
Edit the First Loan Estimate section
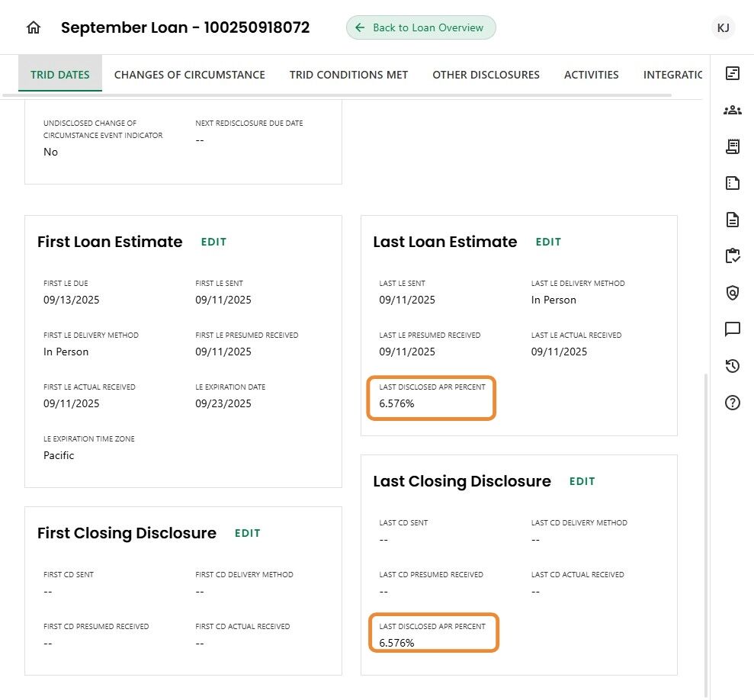[x=213, y=242]
